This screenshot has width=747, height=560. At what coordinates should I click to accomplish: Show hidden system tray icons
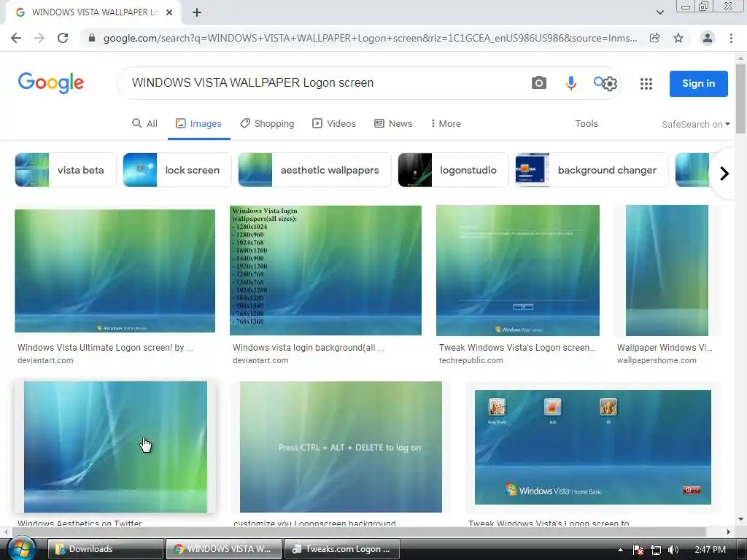click(620, 550)
